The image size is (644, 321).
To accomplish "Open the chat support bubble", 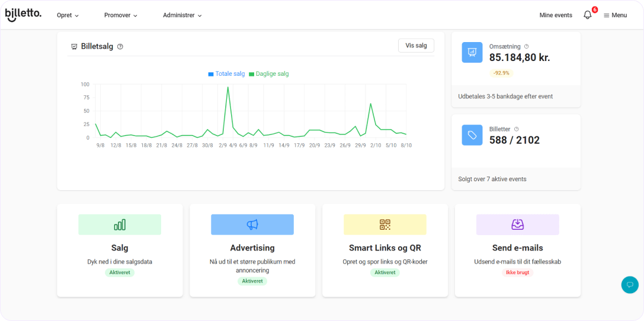I will (630, 284).
